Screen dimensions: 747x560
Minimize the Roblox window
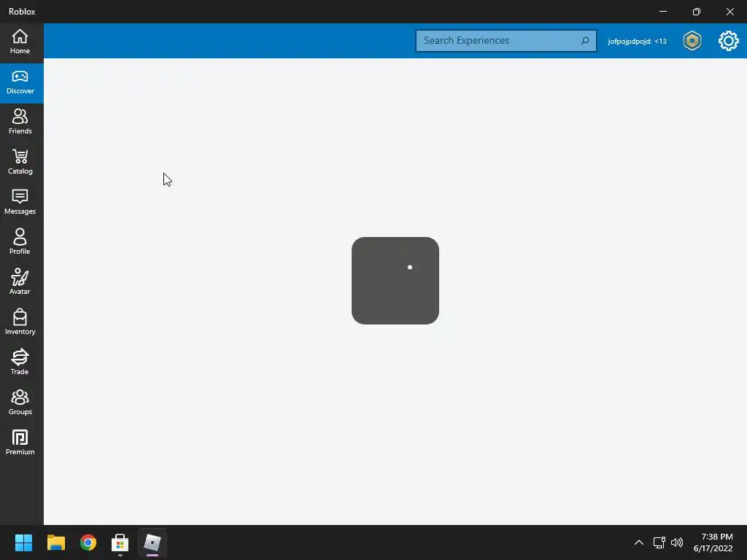pyautogui.click(x=663, y=12)
